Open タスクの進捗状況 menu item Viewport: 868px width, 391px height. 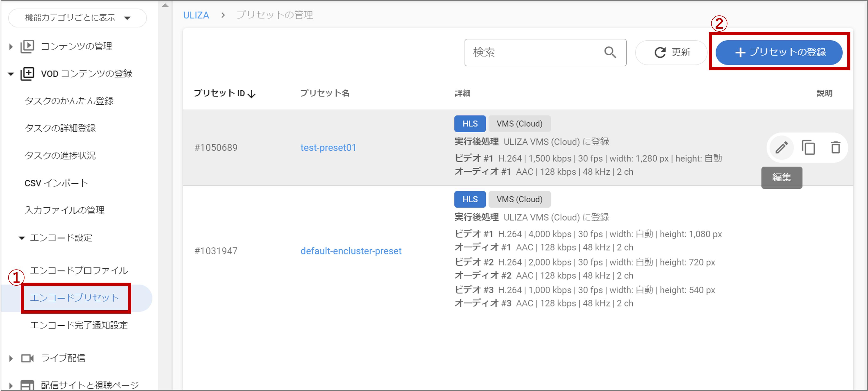(60, 156)
